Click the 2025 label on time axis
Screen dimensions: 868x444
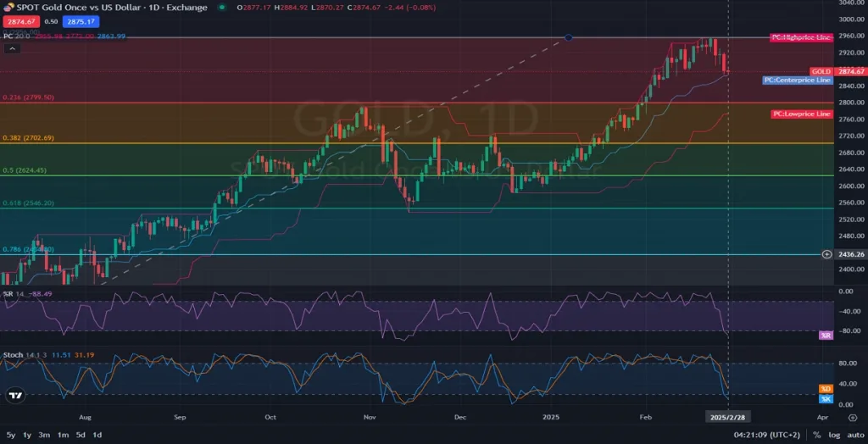click(x=551, y=416)
